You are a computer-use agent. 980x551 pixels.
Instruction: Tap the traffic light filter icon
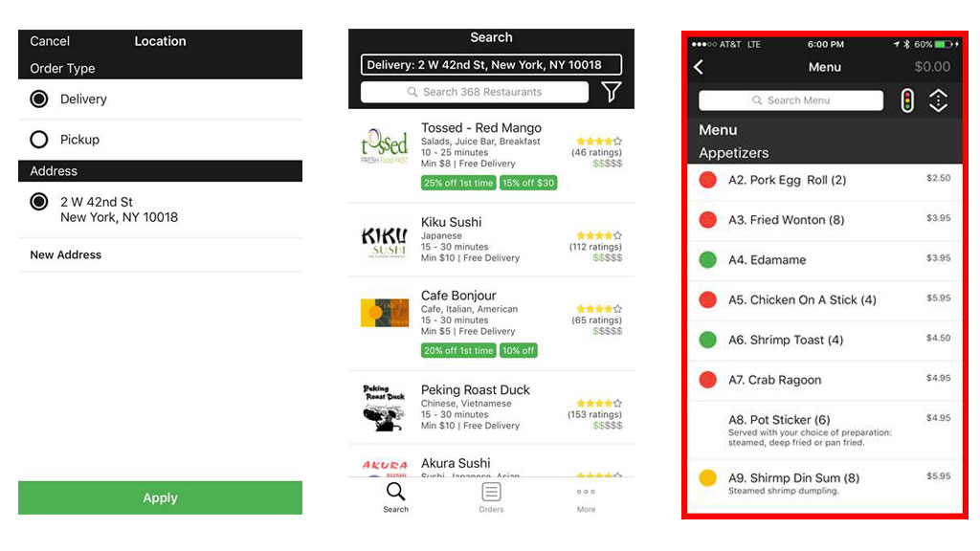click(907, 100)
